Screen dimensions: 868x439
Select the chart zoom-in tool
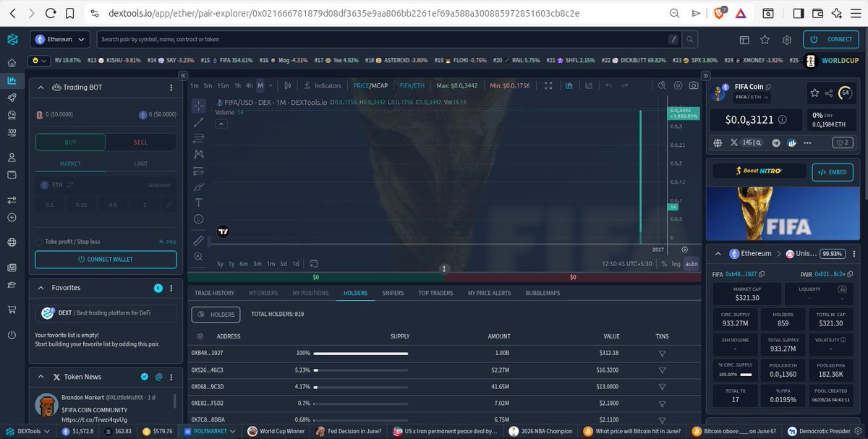point(199,257)
